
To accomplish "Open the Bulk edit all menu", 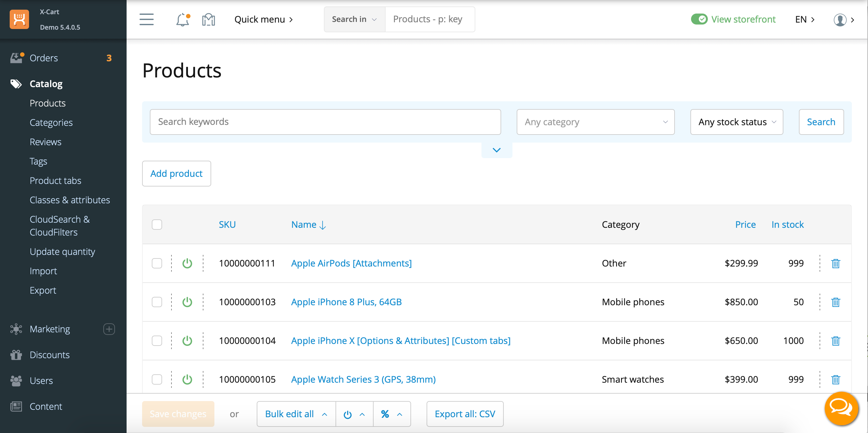I will (x=296, y=414).
